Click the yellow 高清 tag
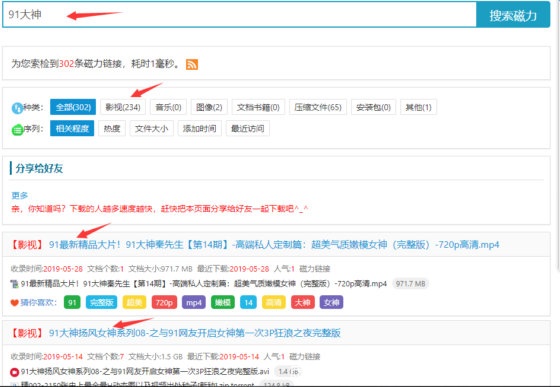560x387 pixels. tap(274, 303)
